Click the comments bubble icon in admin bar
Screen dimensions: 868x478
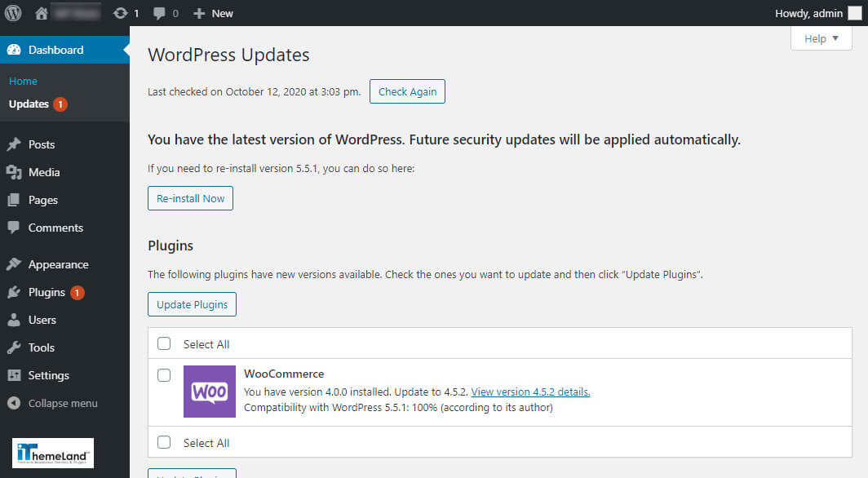pyautogui.click(x=158, y=12)
